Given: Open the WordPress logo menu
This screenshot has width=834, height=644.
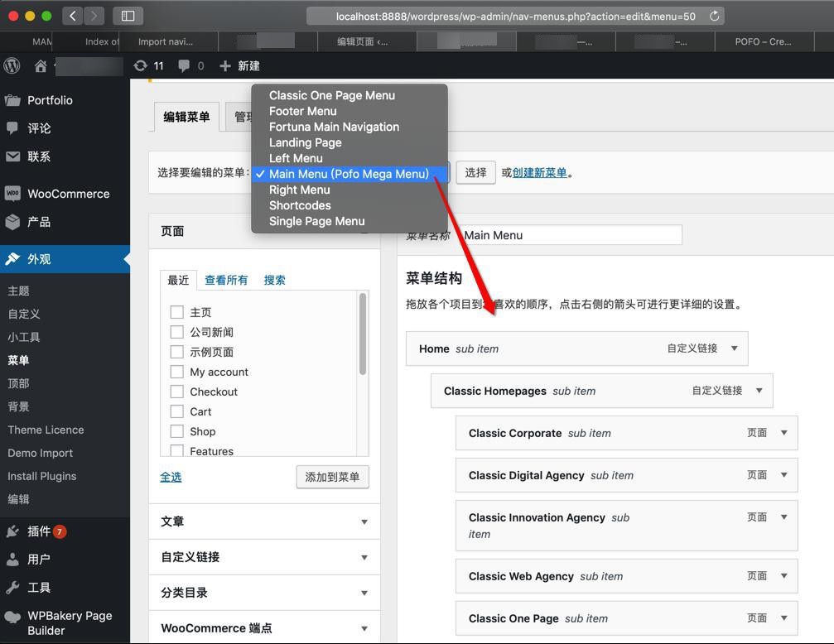Looking at the screenshot, I should point(12,65).
